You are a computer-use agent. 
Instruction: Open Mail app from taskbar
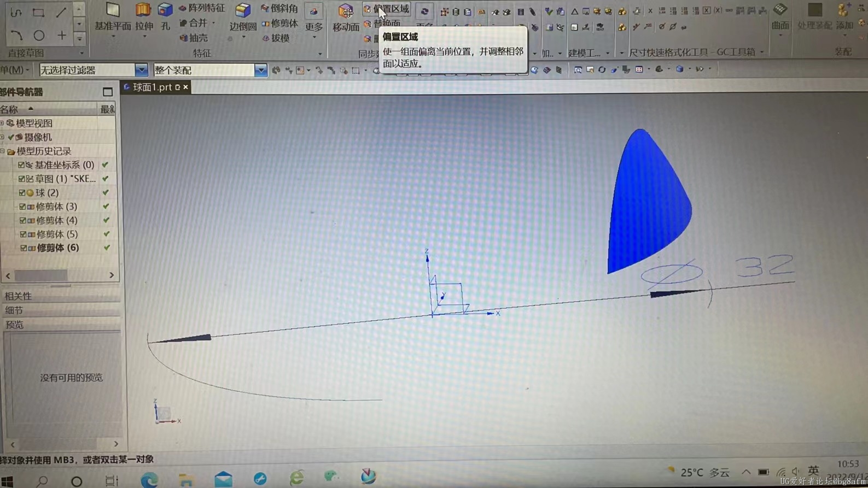point(223,479)
